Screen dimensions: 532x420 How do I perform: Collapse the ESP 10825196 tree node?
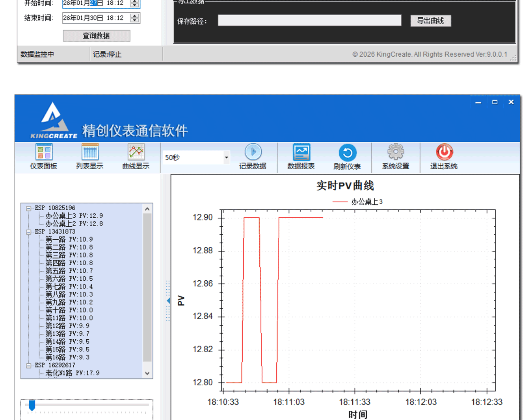pyautogui.click(x=28, y=208)
